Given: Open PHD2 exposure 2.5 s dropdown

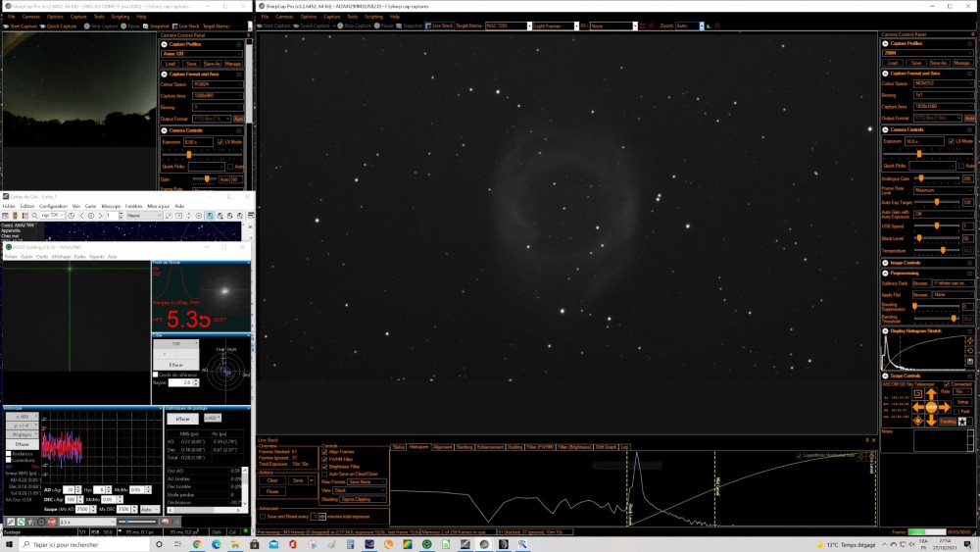Looking at the screenshot, I should point(87,522).
